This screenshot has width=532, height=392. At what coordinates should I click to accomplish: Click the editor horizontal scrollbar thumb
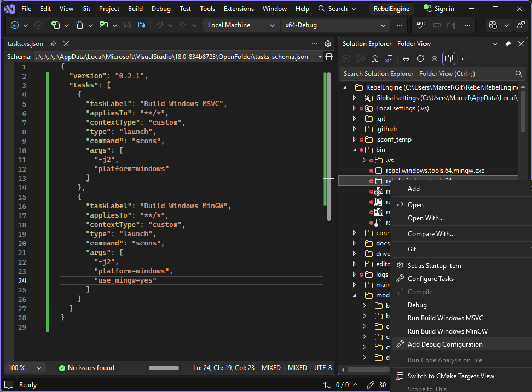[164, 368]
